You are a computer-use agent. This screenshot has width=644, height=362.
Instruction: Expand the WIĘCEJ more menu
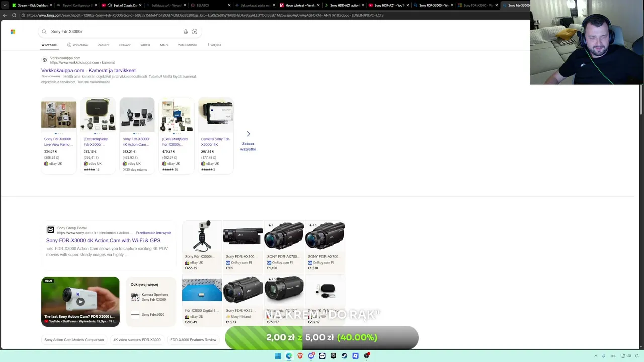tap(214, 45)
